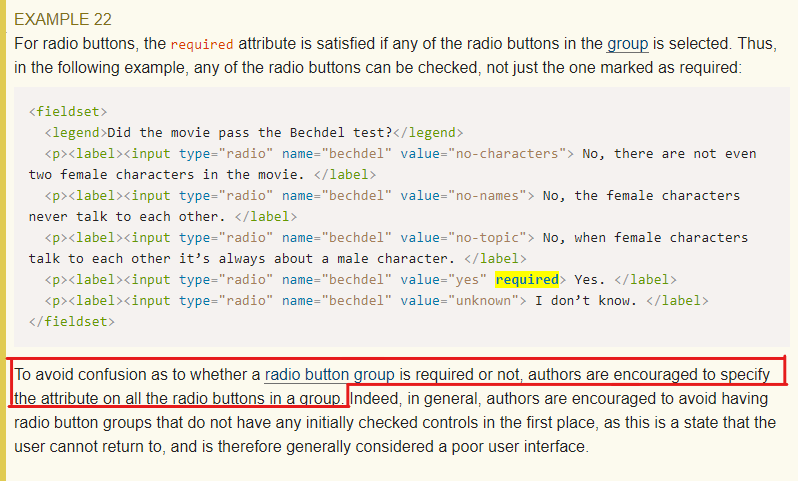
Task: Click the highlighted 'required' attribute in code
Action: pyautogui.click(x=527, y=280)
